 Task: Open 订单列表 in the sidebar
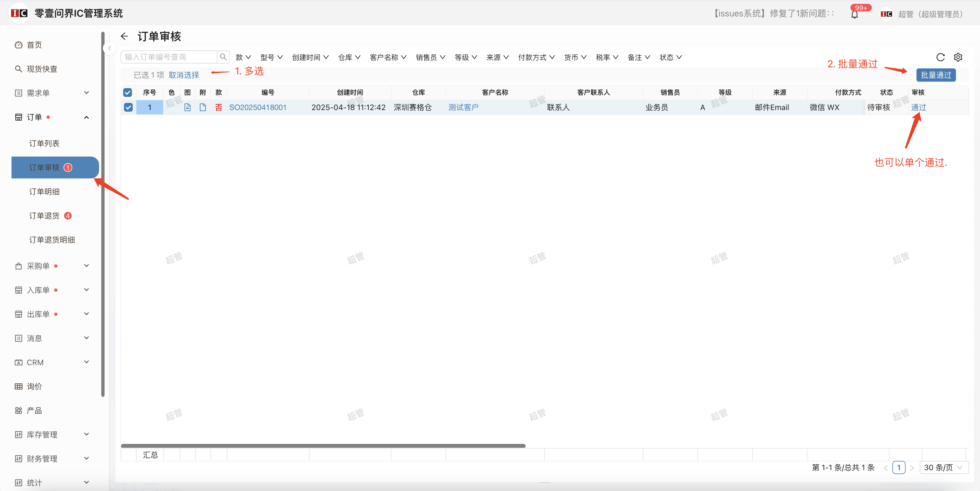(x=45, y=143)
